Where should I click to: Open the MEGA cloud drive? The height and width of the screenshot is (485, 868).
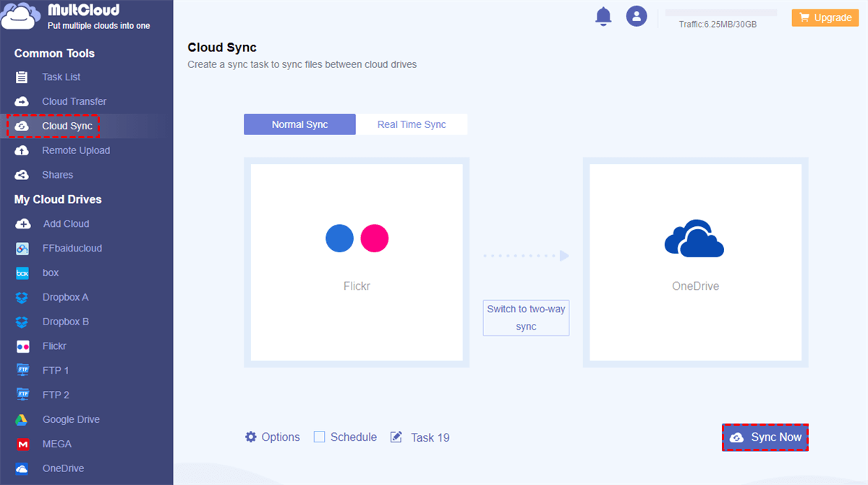56,444
